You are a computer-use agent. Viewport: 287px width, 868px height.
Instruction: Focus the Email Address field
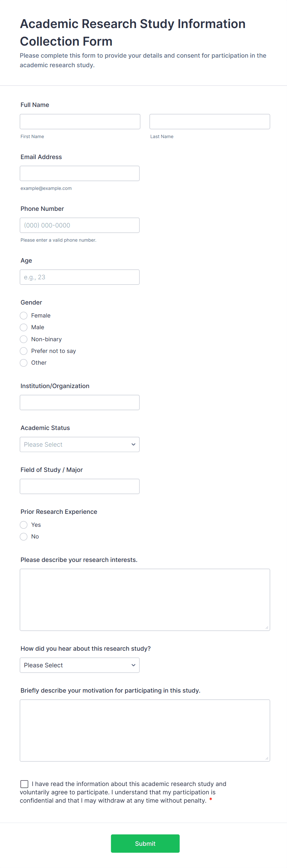point(80,174)
